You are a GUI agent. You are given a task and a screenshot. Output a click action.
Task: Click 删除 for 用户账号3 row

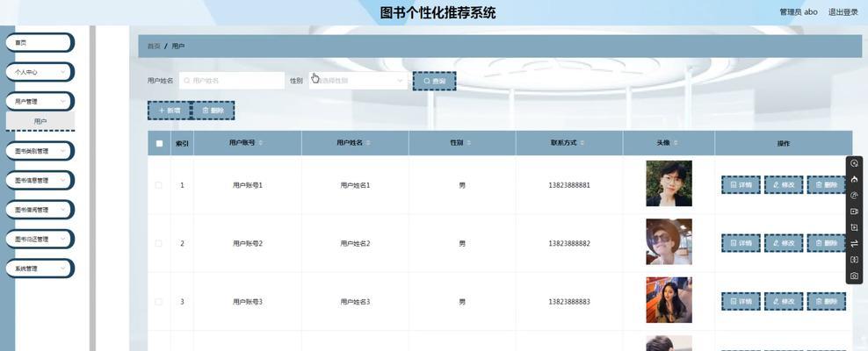[826, 302]
